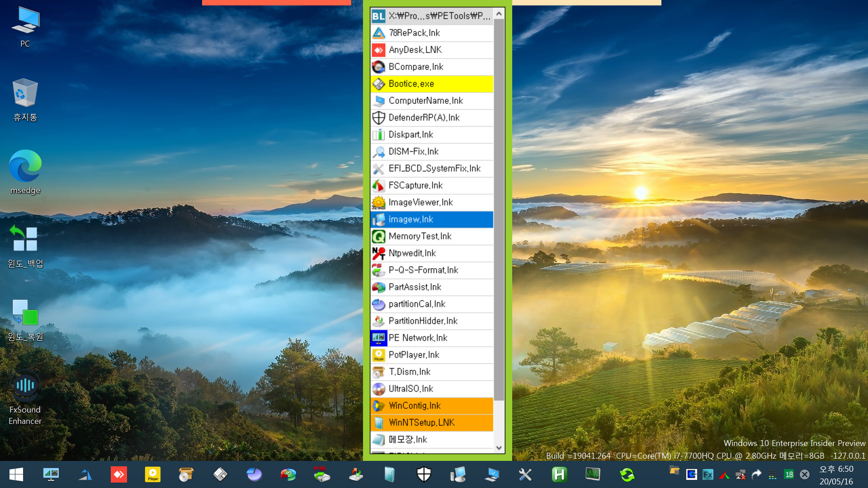Select the FxSound Enhancer desktop icon

(x=25, y=398)
